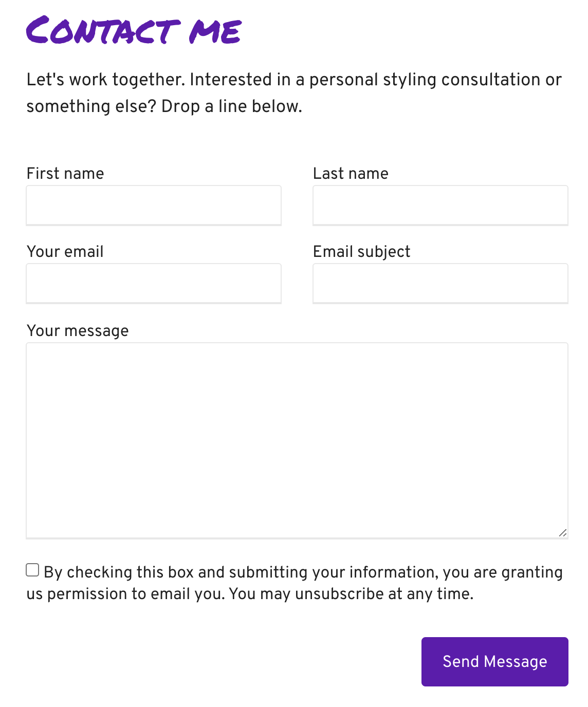This screenshot has height=707, width=588.
Task: Check the email permission consent checkbox
Action: [32, 570]
